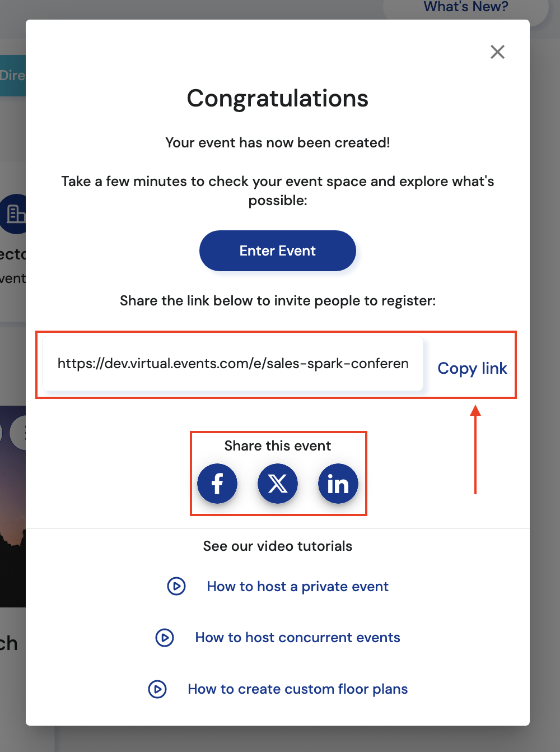
Task: Open 'How to create custom floor plans' link
Action: click(297, 689)
